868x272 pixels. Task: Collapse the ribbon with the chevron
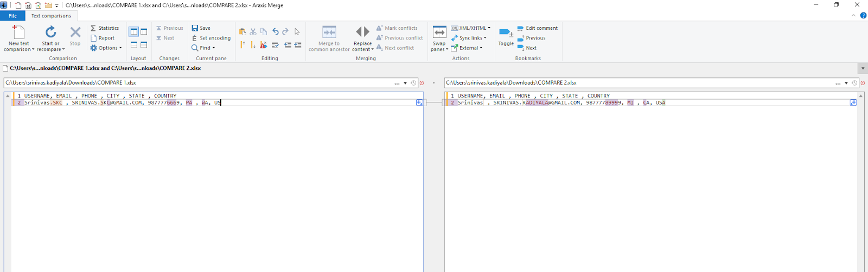pos(853,16)
